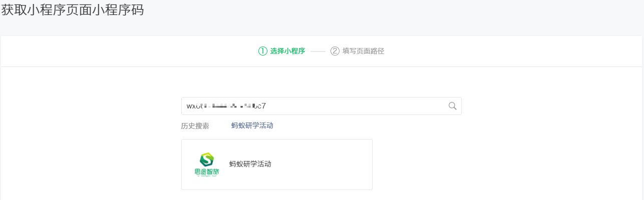Click the step 1 circle number icon

[x=262, y=51]
